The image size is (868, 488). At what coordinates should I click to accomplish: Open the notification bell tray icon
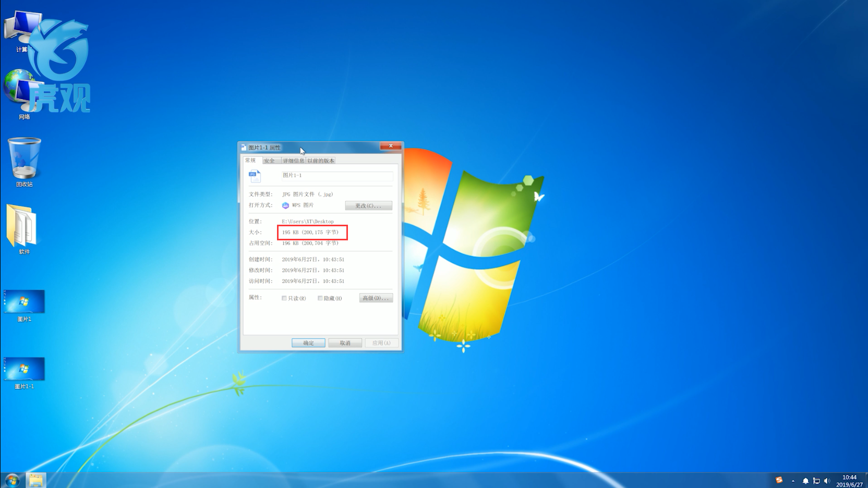[x=805, y=481]
